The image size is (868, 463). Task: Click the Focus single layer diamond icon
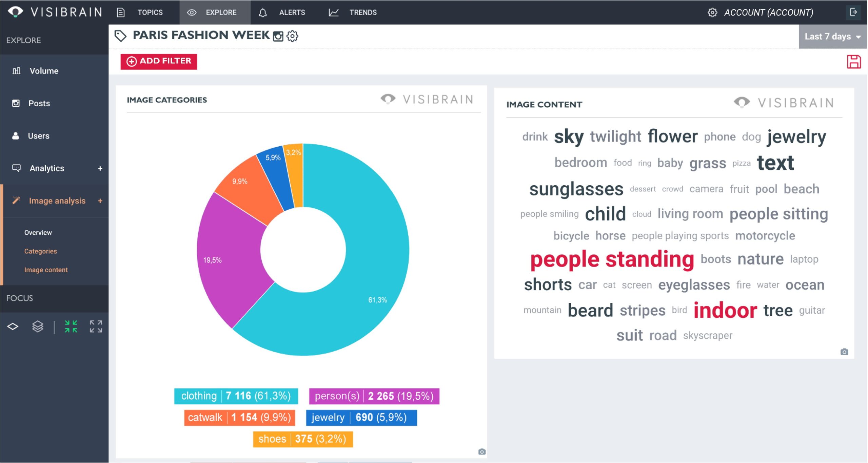coord(13,327)
